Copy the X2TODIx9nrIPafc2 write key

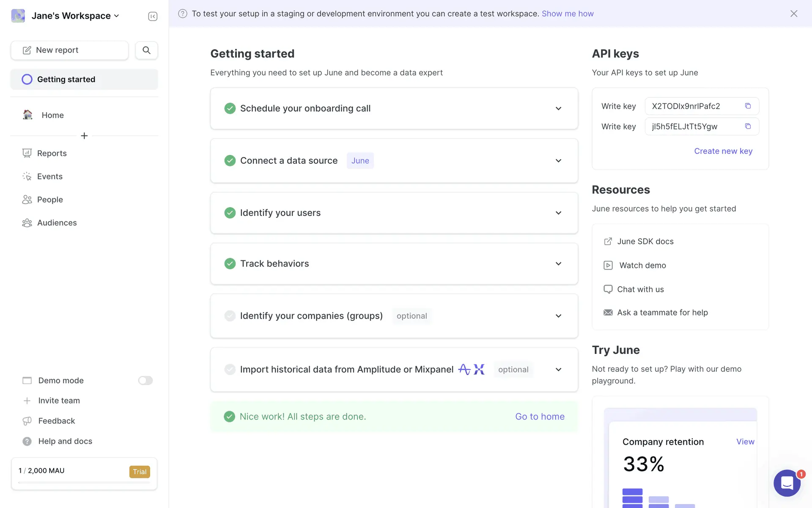pyautogui.click(x=748, y=106)
